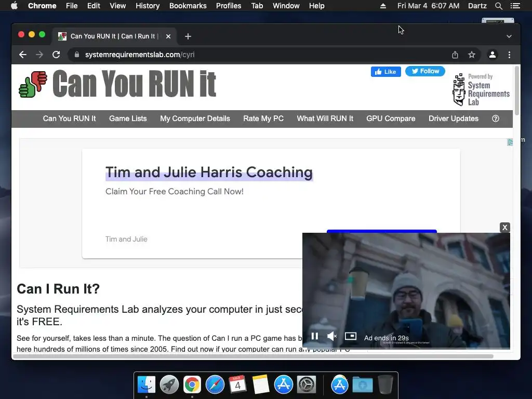Screen dimensions: 532x399
Task: Open the Game Lists nav item
Action: tap(128, 118)
